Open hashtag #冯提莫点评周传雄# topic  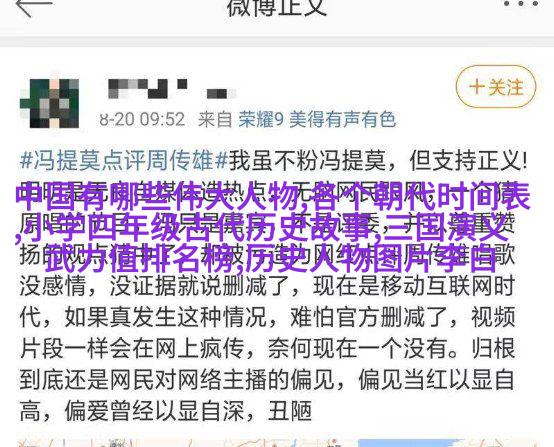point(124,160)
